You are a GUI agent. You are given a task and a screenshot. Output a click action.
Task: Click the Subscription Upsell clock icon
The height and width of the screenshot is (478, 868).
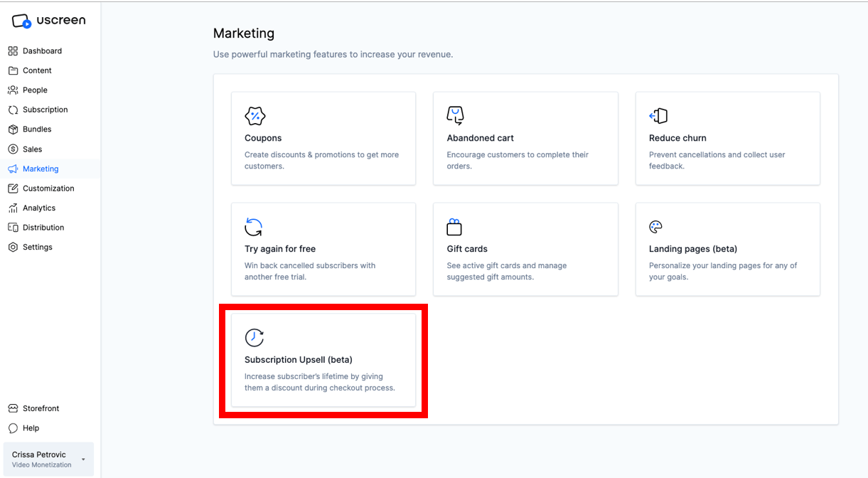[254, 338]
